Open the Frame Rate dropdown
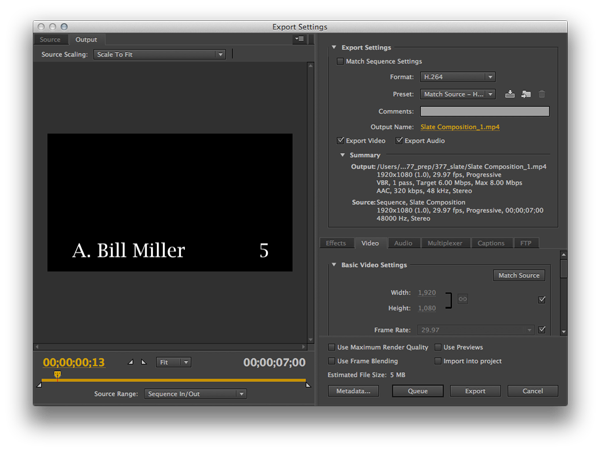The width and height of the screenshot is (600, 451). click(x=476, y=330)
